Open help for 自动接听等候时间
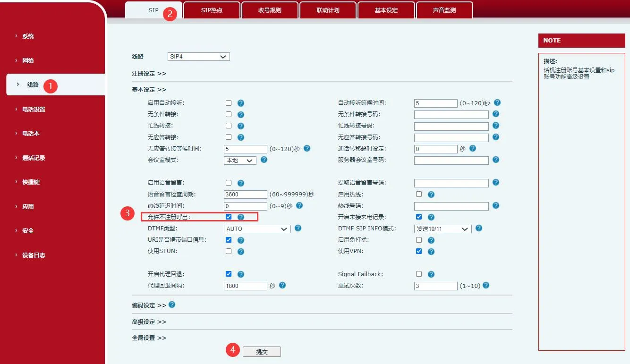This screenshot has height=364, width=630. pos(497,102)
